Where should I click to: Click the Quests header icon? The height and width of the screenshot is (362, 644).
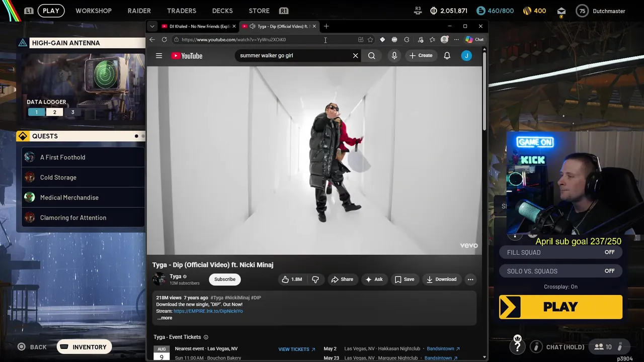(23, 136)
